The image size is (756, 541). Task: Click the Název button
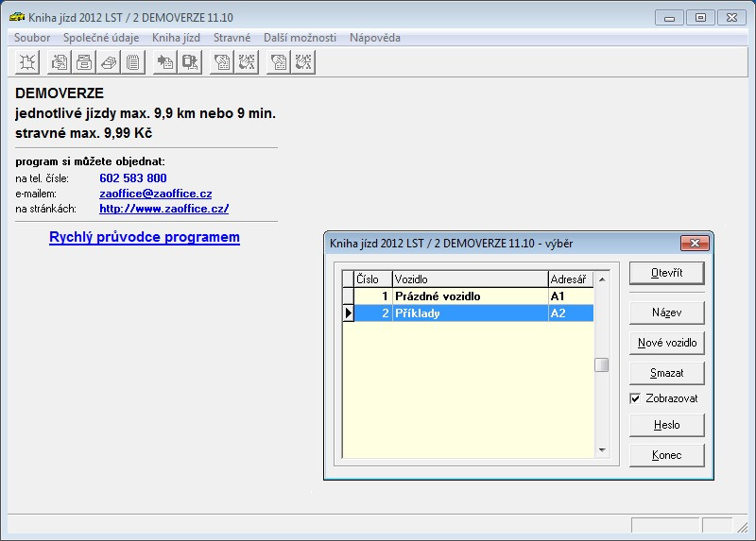(x=667, y=313)
